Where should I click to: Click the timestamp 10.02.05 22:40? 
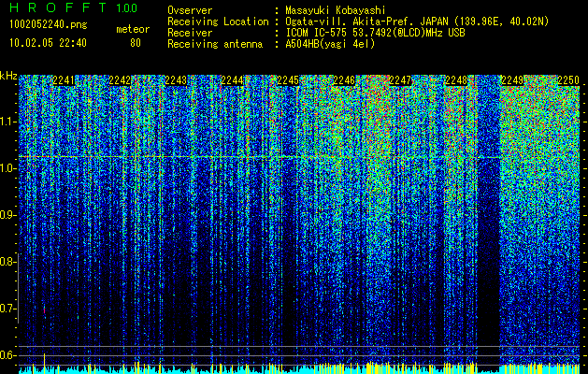point(48,43)
